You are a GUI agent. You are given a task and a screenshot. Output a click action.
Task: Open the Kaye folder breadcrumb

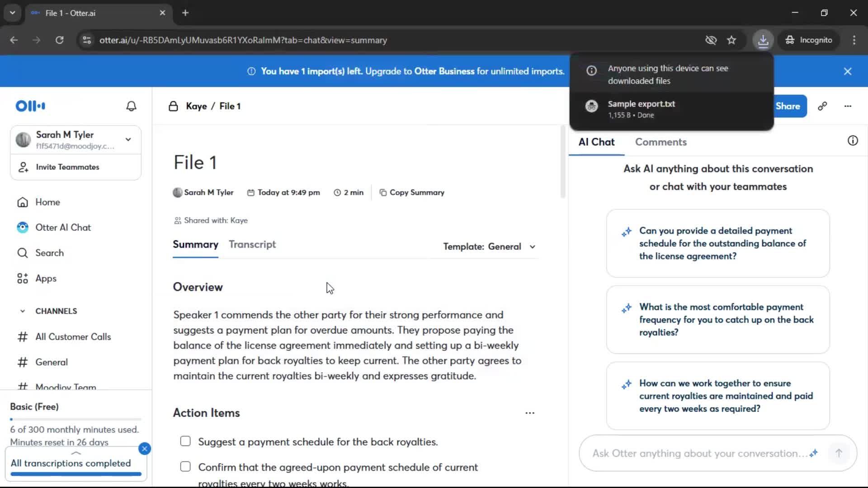click(x=196, y=106)
